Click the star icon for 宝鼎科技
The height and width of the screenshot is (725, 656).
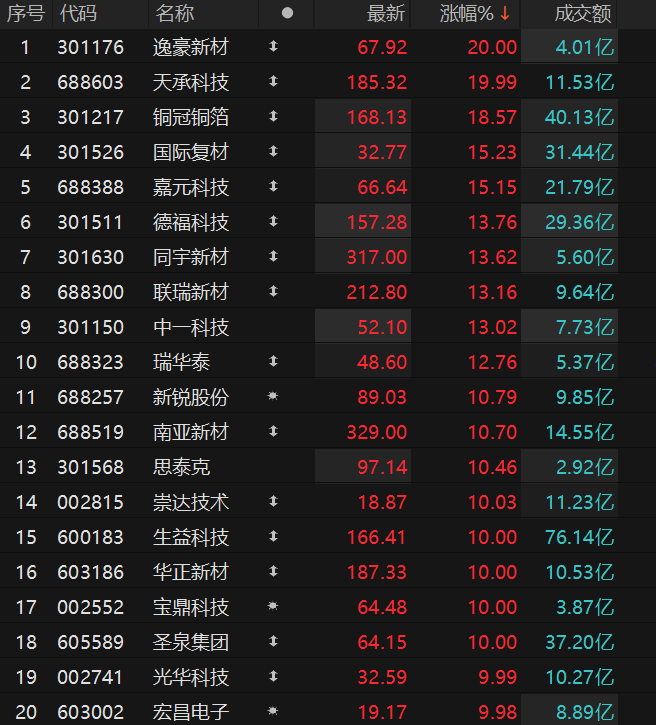tap(273, 606)
